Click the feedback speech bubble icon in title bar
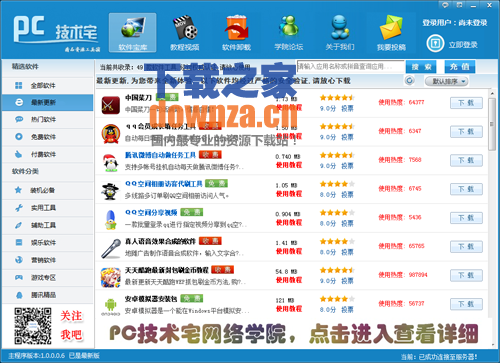This screenshot has height=363, width=500. 445,5
